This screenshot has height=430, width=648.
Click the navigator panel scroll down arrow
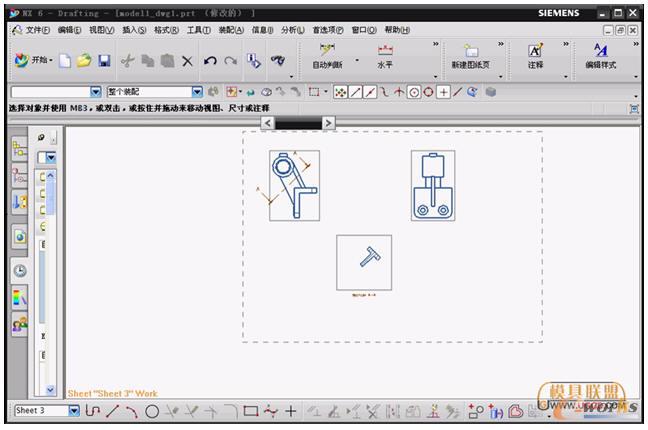[51, 390]
